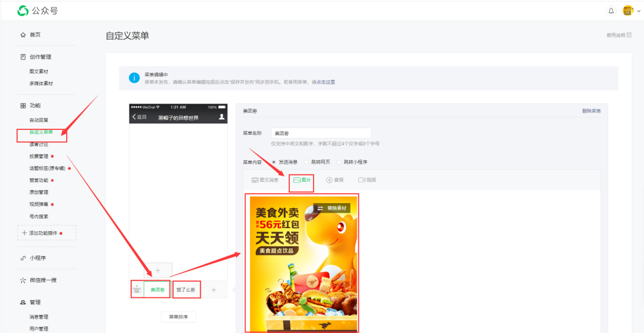
Task: Select the 跳转网页 radio button
Action: tap(306, 162)
